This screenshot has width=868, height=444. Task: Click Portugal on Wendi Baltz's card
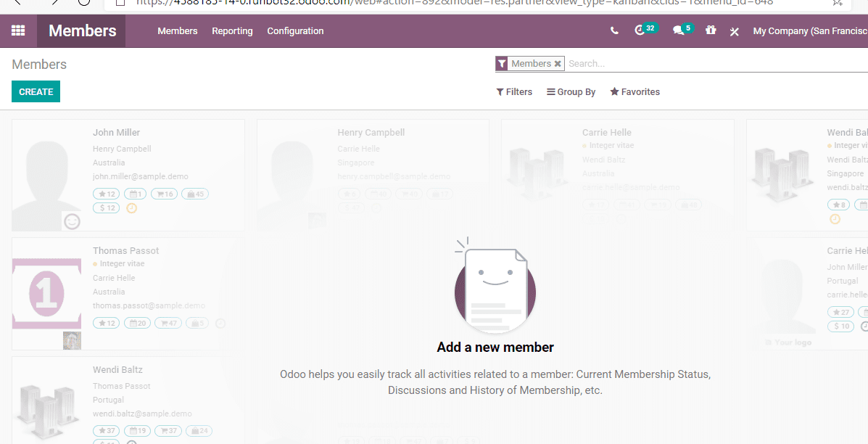coord(109,400)
